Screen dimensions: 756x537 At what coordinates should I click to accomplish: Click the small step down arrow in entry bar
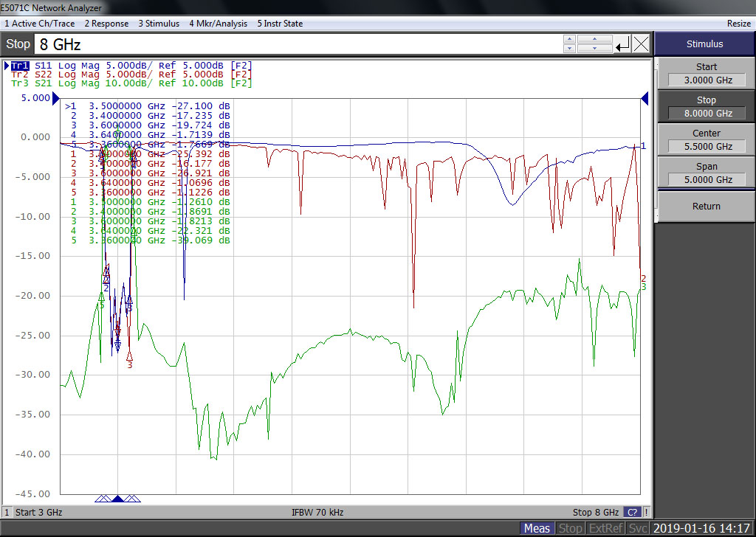(x=569, y=49)
